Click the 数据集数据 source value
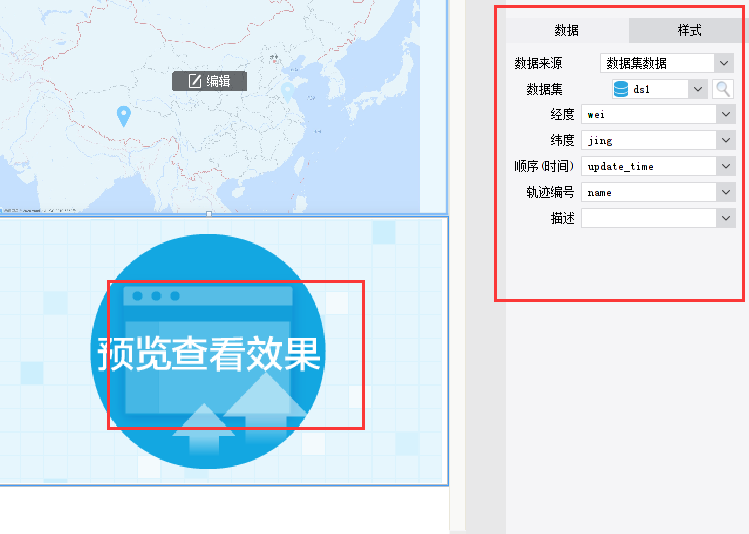Screen dimensions: 749x534 click(658, 63)
